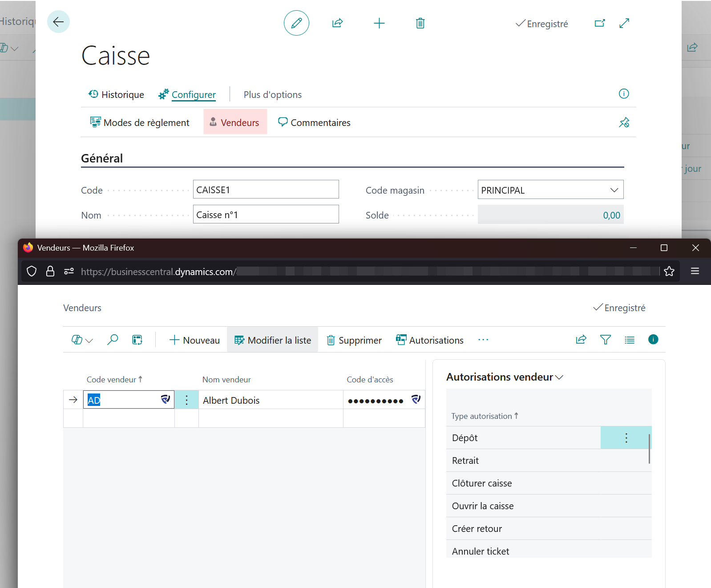Open Firefox hamburger application menu
The width and height of the screenshot is (711, 588).
click(695, 271)
